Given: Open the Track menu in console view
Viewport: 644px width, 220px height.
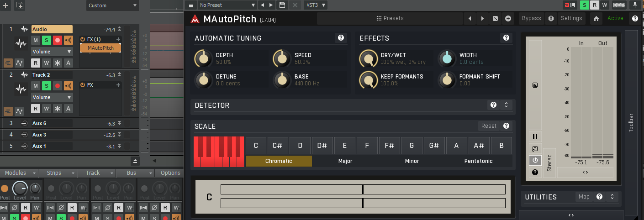Looking at the screenshot, I should (x=97, y=173).
